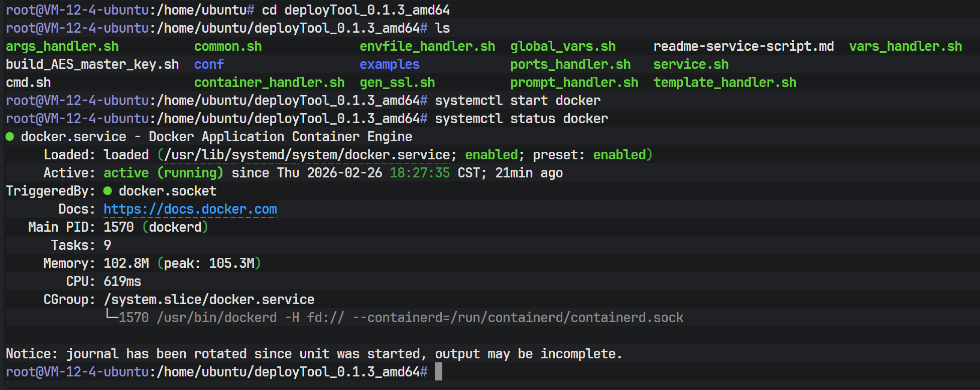The height and width of the screenshot is (390, 980).
Task: Open the https://docs.docker.com link
Action: (190, 209)
